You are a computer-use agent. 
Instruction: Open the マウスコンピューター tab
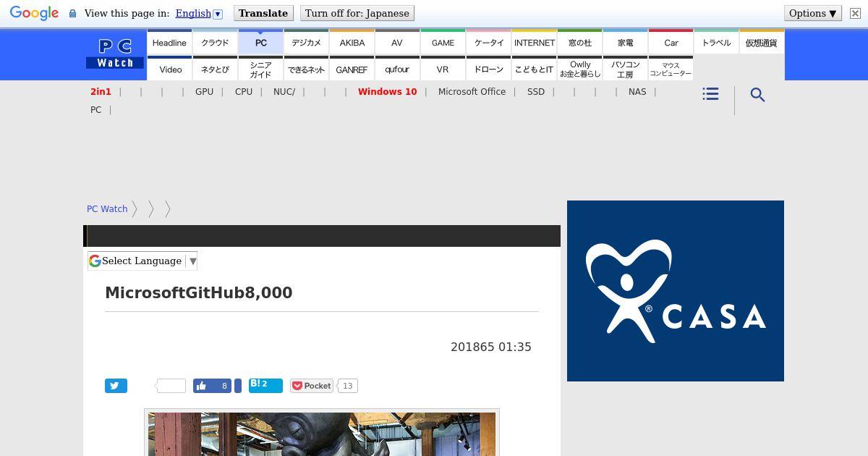(671, 69)
